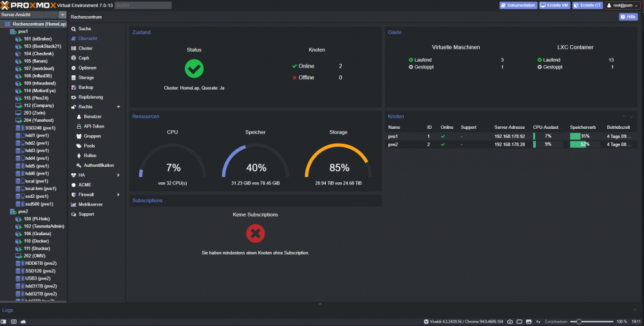Click the Hilfe button
644x326 pixels.
pos(628,17)
